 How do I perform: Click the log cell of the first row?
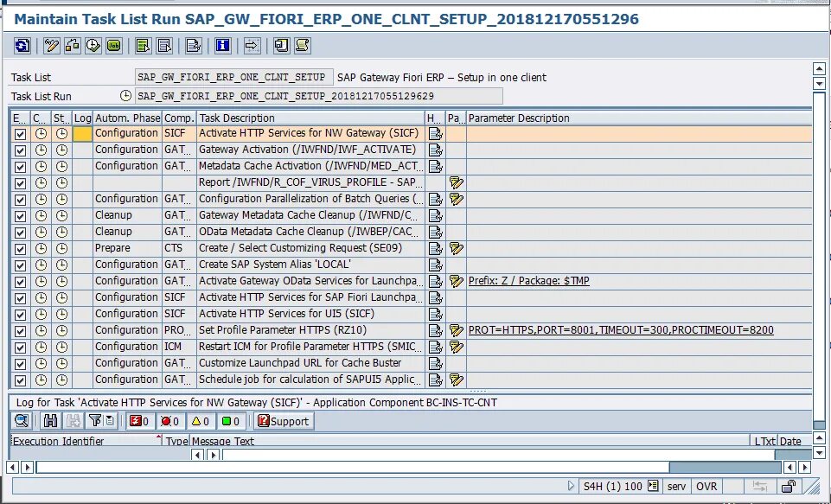pos(82,134)
